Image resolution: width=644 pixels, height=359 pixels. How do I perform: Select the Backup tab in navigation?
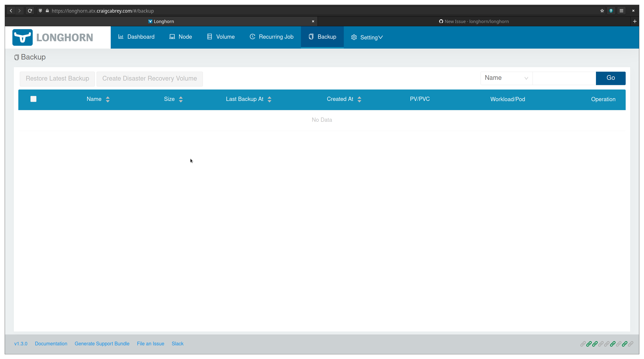coord(322,36)
